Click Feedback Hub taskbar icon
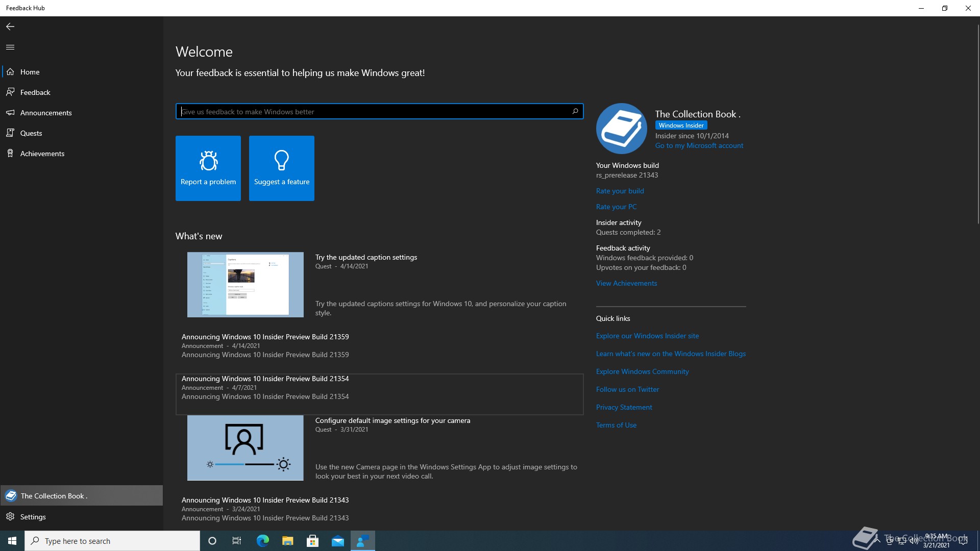The image size is (980, 551). coord(363,541)
